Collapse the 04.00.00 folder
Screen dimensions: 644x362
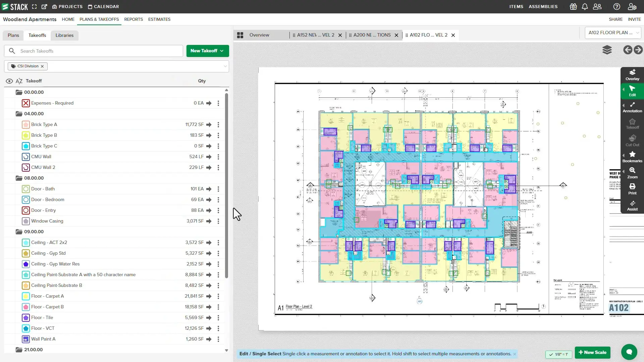point(19,114)
